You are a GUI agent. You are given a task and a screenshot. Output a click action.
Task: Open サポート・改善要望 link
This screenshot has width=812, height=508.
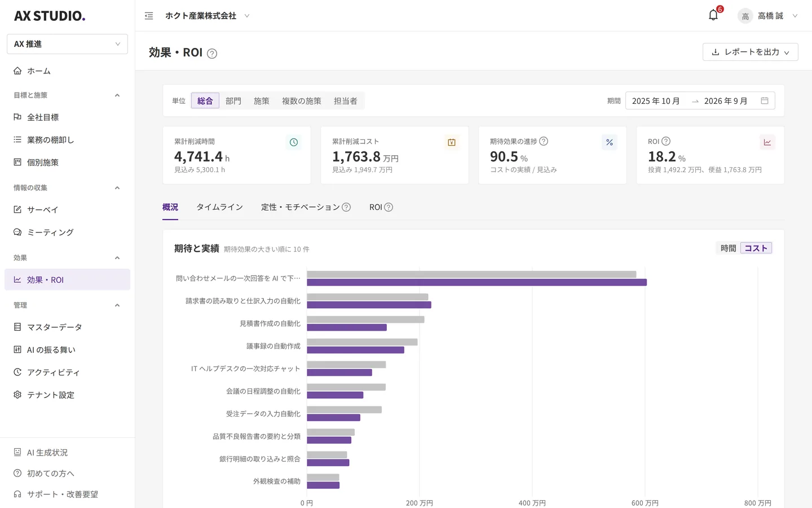(x=56, y=494)
